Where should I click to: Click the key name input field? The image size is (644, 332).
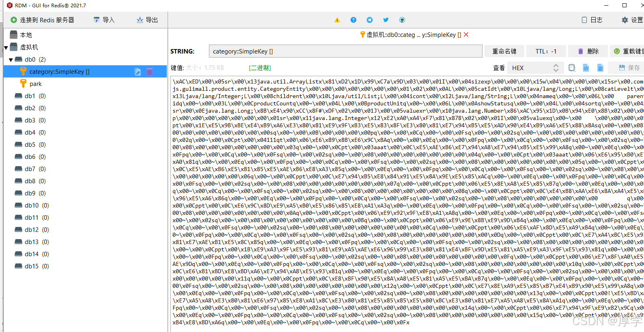point(345,51)
